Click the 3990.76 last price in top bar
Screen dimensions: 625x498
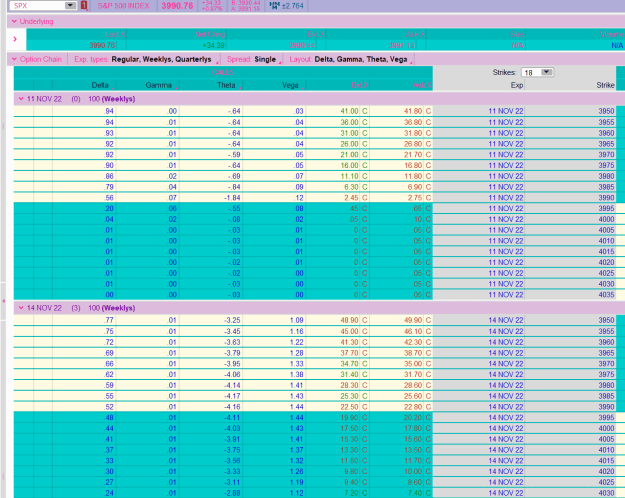tap(177, 6)
